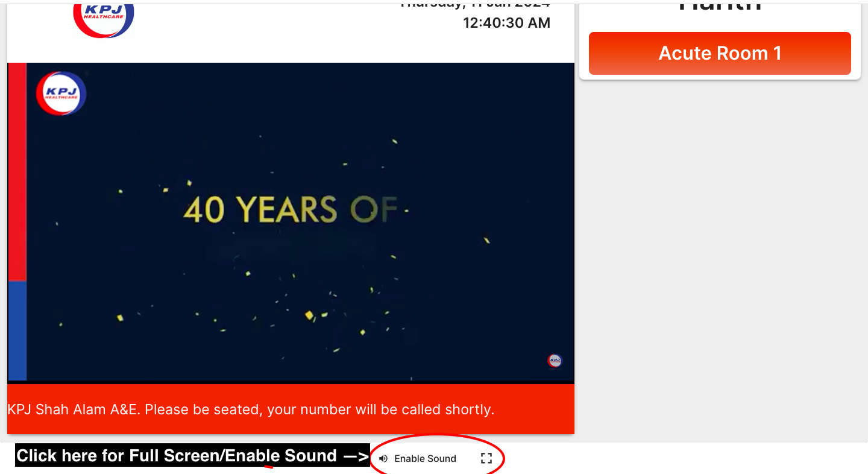Click the clock showing 12:40:30 AM
868x474 pixels.
click(x=507, y=23)
